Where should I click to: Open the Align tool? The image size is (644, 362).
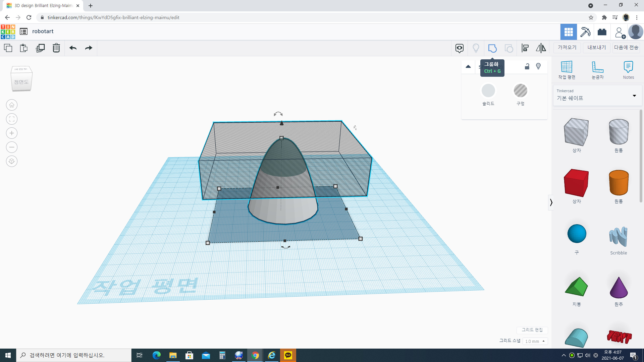point(525,48)
